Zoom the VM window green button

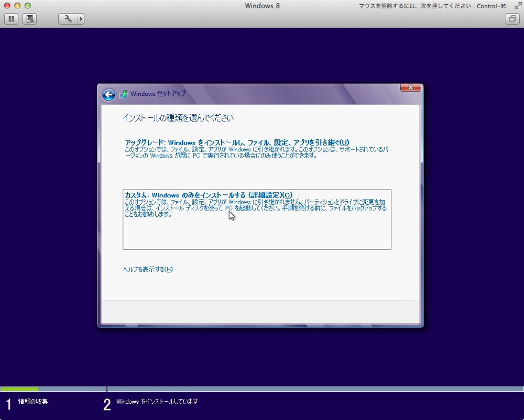coord(28,6)
